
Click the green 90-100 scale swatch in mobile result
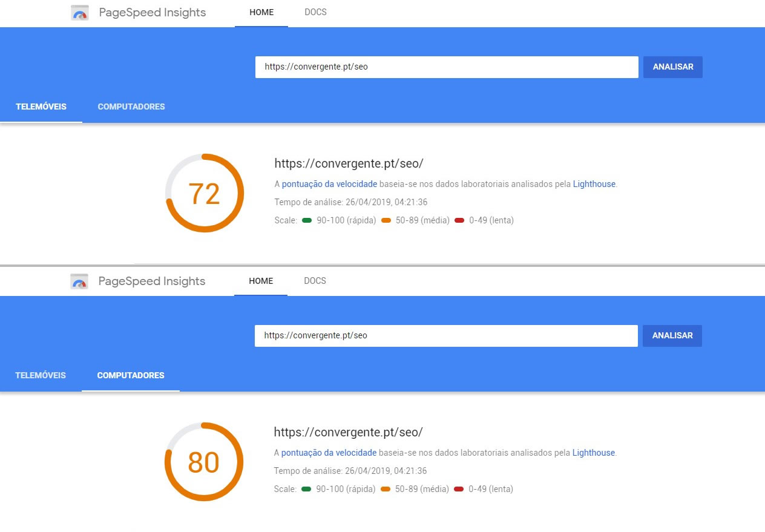point(307,220)
